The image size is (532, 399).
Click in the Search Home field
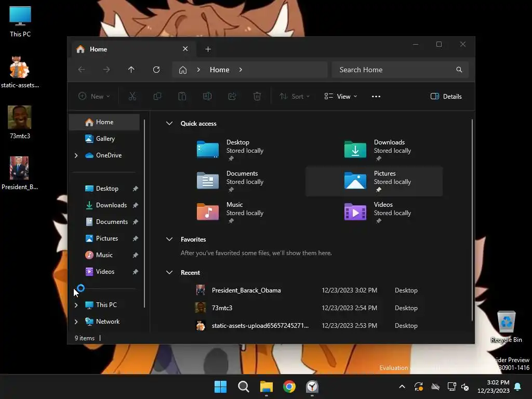point(401,70)
